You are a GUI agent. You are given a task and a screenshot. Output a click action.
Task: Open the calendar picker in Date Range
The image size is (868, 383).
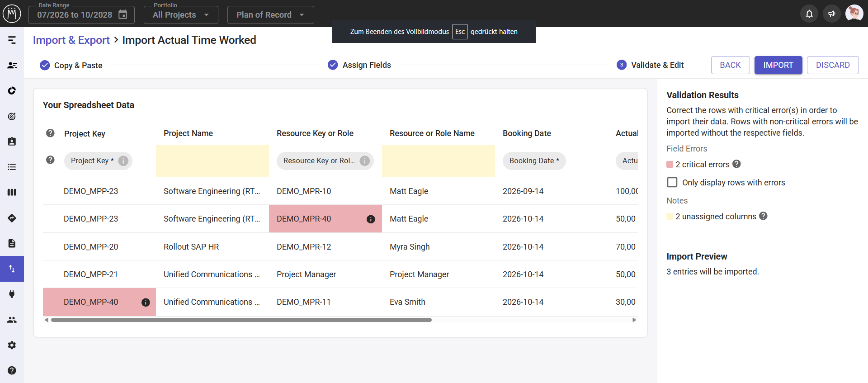click(x=123, y=14)
